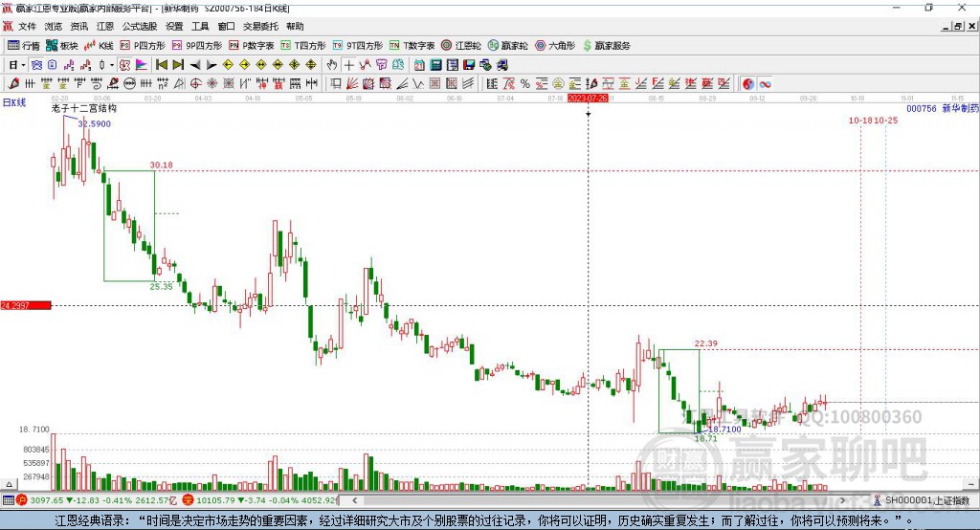Open the 工具 menu
Screen dimensions: 980x530
200,26
